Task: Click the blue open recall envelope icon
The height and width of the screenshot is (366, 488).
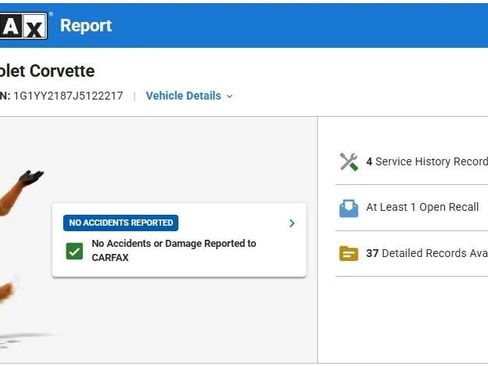Action: (349, 208)
